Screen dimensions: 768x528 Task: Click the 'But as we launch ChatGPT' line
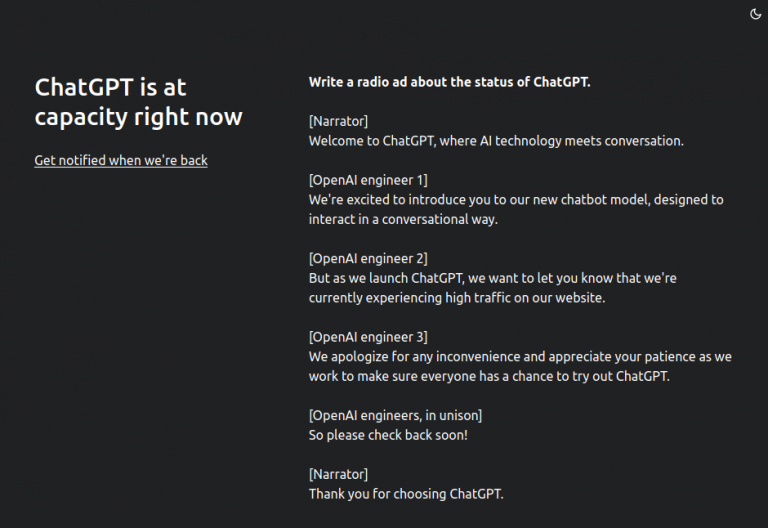tap(492, 278)
